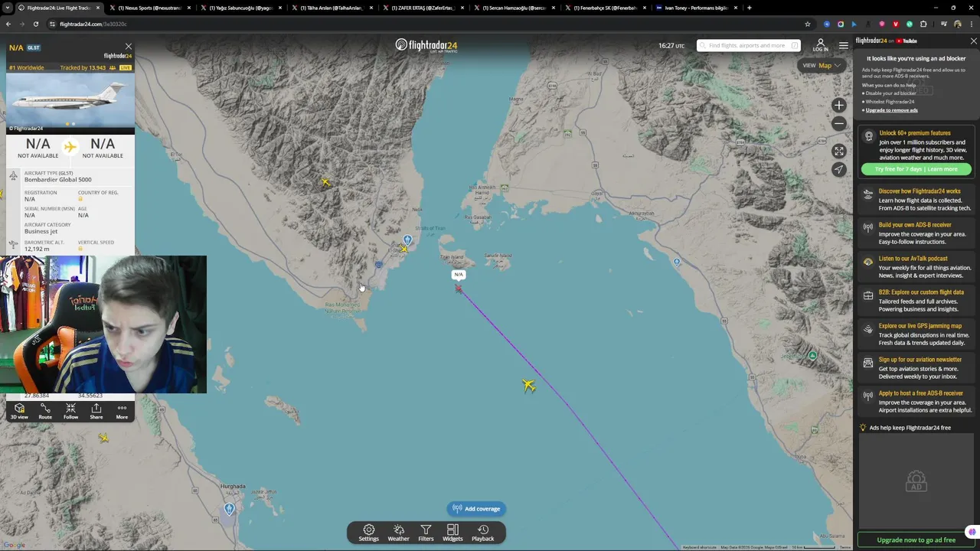Click Try free for 7 days button

tap(916, 169)
